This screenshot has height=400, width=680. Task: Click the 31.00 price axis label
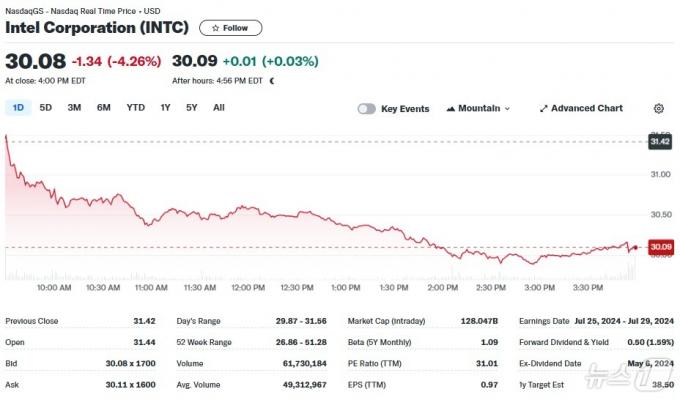[660, 174]
